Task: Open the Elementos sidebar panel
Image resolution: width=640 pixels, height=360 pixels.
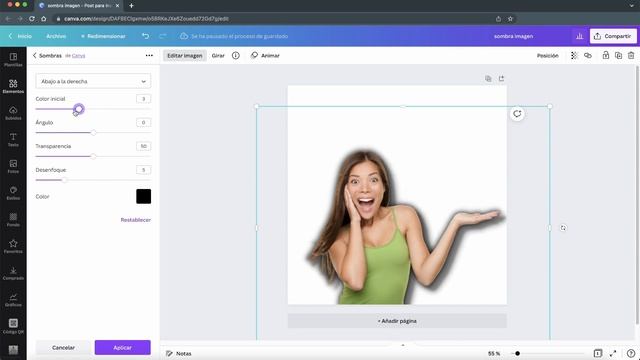Action: click(13, 87)
